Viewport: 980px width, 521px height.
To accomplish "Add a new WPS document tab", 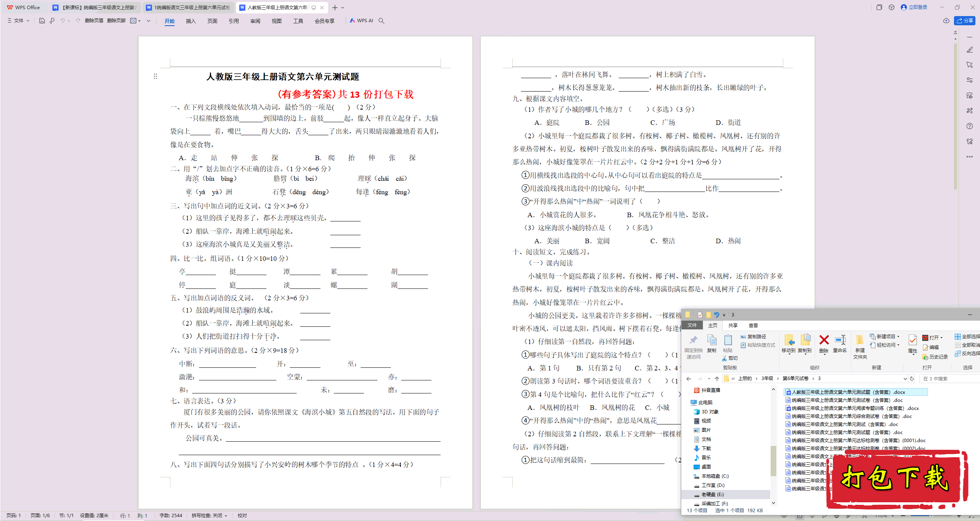I will click(x=335, y=8).
